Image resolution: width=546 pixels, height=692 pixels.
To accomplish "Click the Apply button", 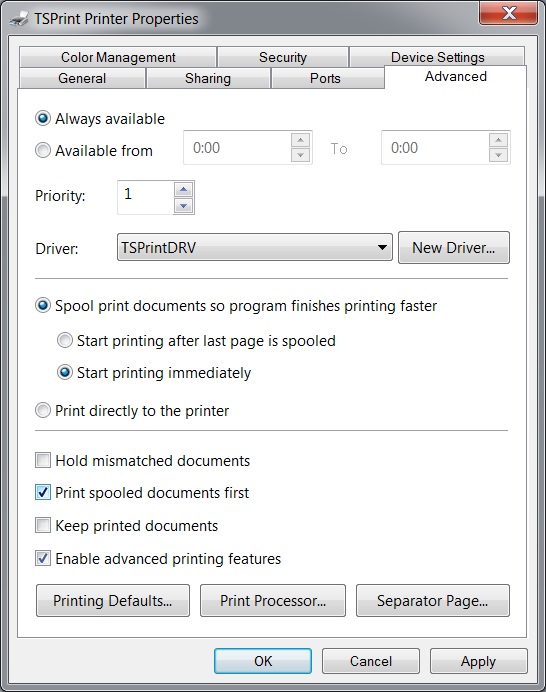I will [x=478, y=661].
